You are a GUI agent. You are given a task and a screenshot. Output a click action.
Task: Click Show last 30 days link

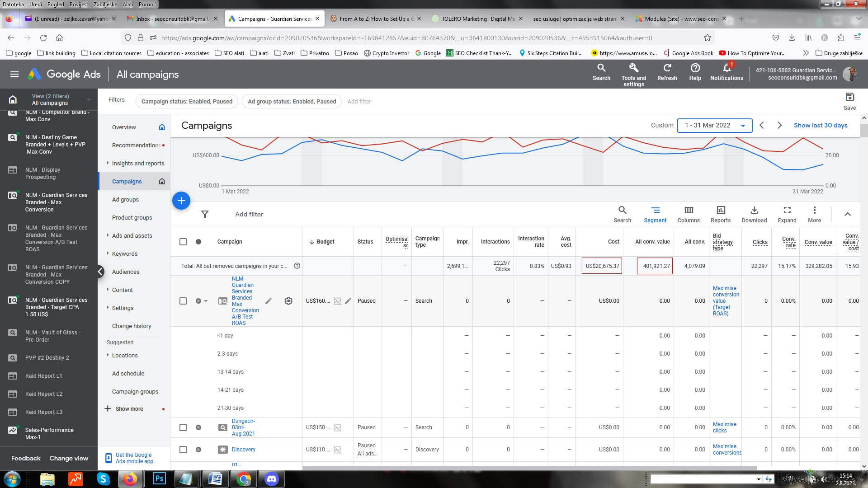(x=820, y=126)
